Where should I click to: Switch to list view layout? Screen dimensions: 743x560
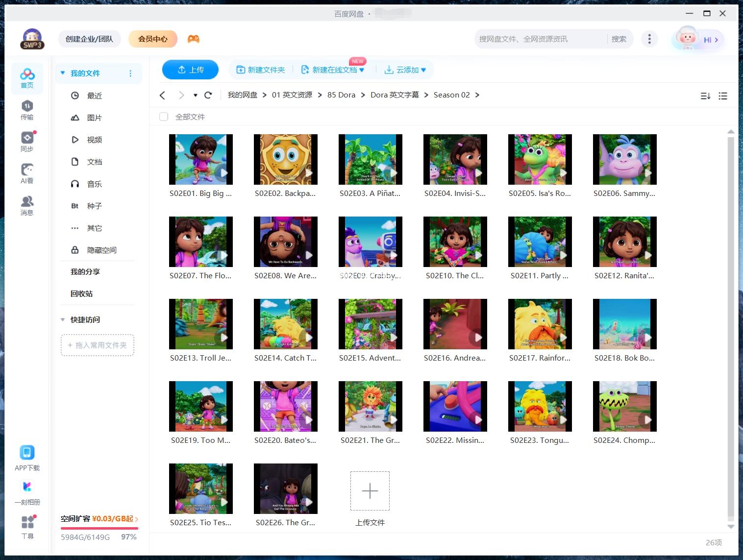[x=723, y=96]
